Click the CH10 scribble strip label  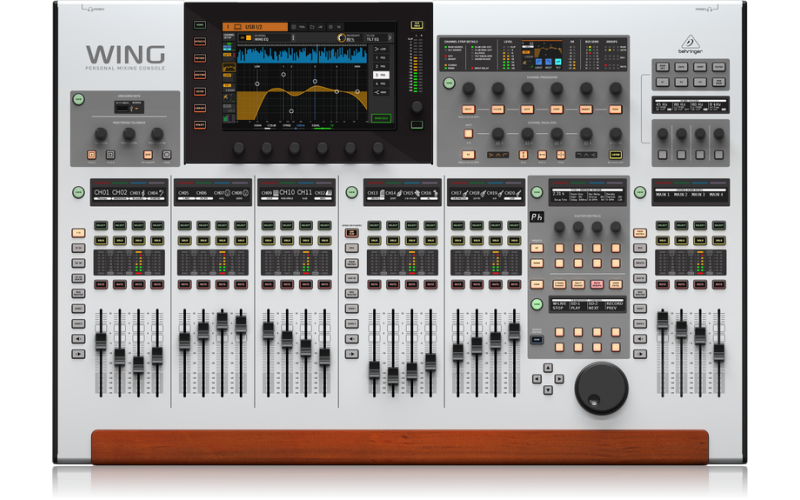(x=287, y=193)
